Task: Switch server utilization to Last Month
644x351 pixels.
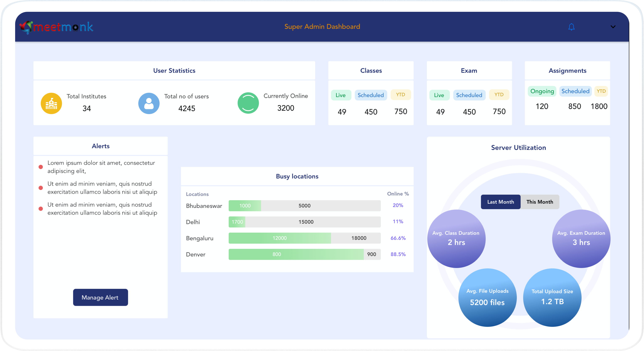Action: point(500,202)
